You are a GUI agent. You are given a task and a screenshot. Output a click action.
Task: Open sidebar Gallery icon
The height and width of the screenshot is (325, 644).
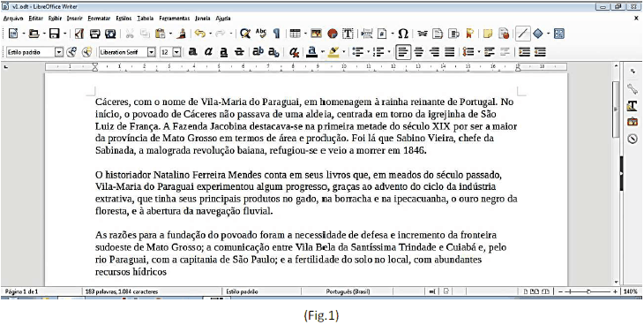click(x=632, y=122)
